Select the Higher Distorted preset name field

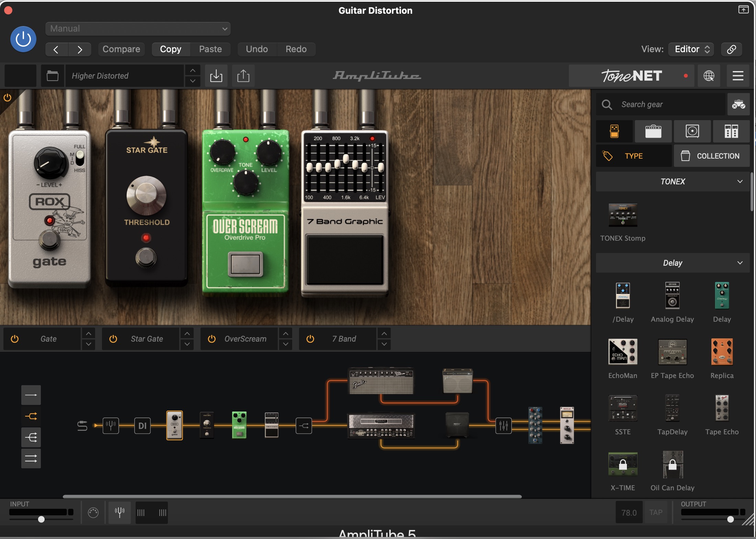pyautogui.click(x=125, y=76)
